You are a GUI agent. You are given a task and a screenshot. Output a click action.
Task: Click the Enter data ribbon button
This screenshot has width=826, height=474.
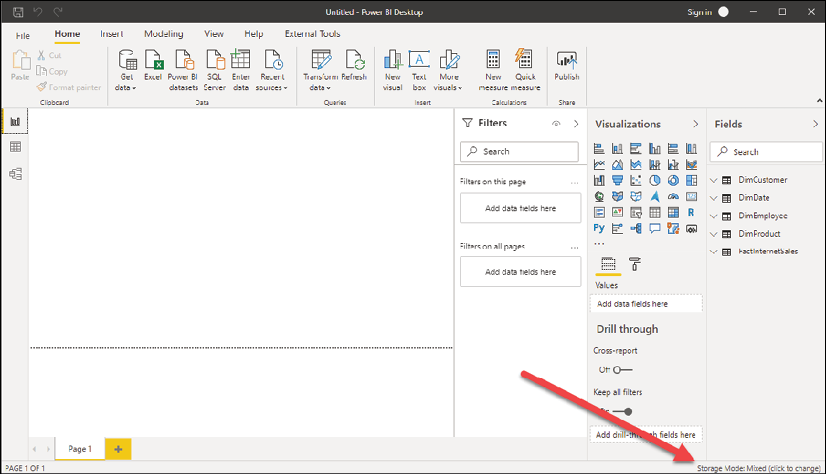point(241,71)
